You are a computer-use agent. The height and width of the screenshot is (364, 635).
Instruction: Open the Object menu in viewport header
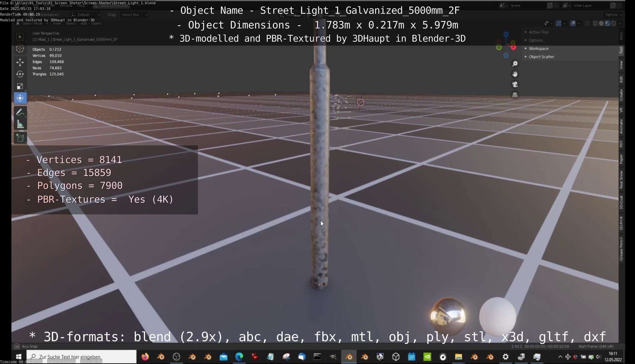pos(96,23)
